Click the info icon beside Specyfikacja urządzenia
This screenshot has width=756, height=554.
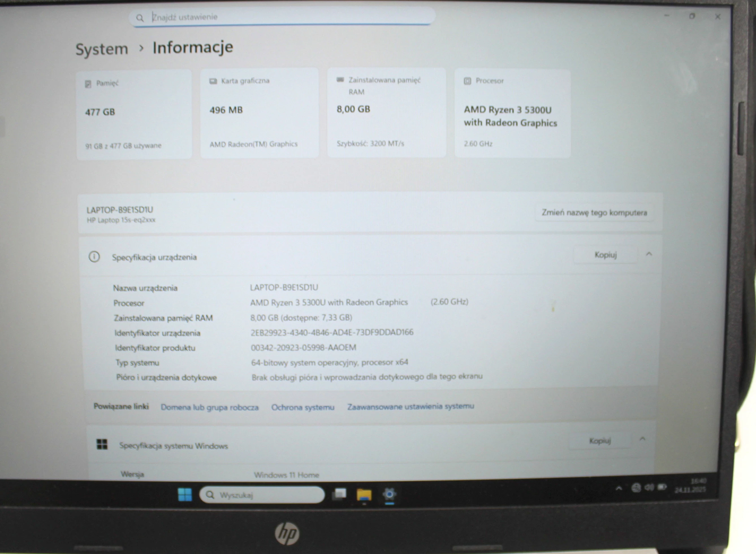(95, 257)
